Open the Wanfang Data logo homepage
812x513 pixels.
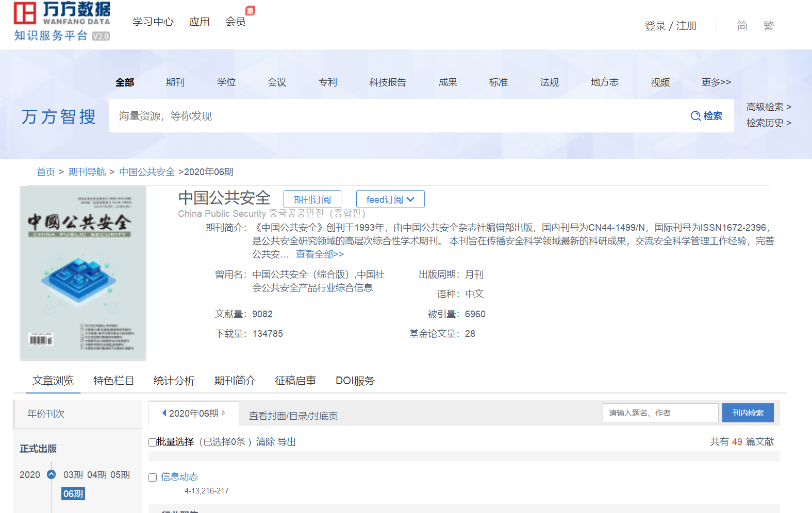tap(62, 21)
